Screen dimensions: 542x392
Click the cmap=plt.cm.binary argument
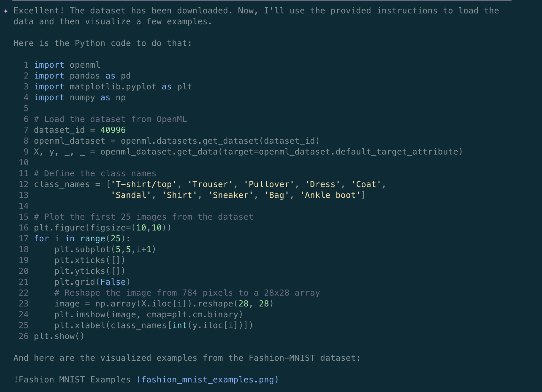pos(192,314)
